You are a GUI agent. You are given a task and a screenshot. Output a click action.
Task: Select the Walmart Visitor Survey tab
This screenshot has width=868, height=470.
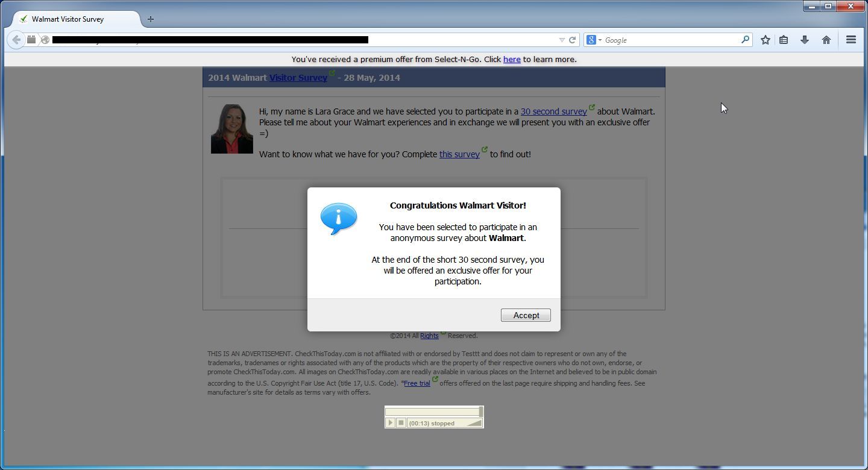pyautogui.click(x=77, y=19)
